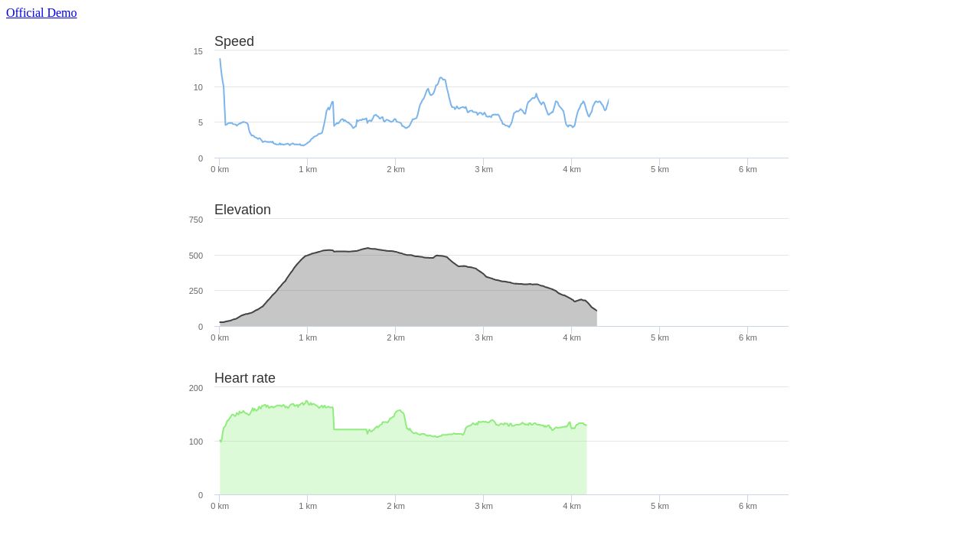Click the speed peak near 2.5 km
The height and width of the screenshot is (551, 980).
[x=442, y=78]
